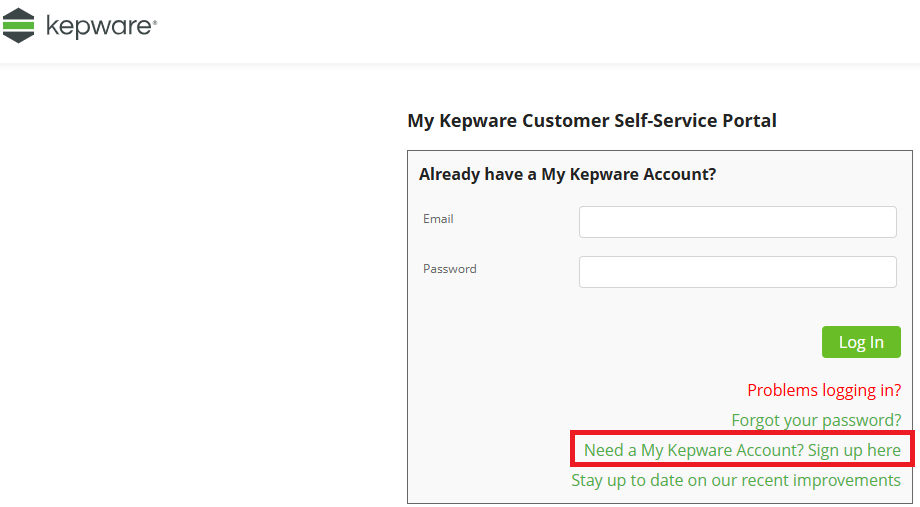920x507 pixels.
Task: Open the Forgot your password? link
Action: coord(816,420)
